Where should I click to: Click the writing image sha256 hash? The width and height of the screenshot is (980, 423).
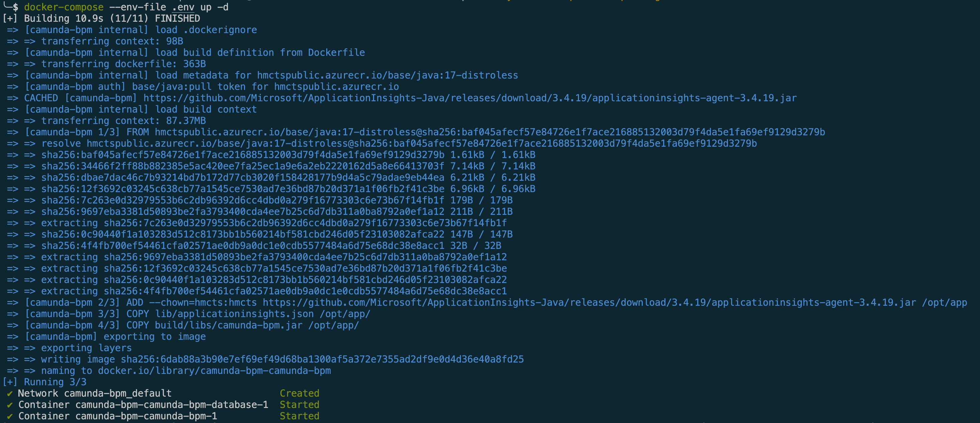322,360
